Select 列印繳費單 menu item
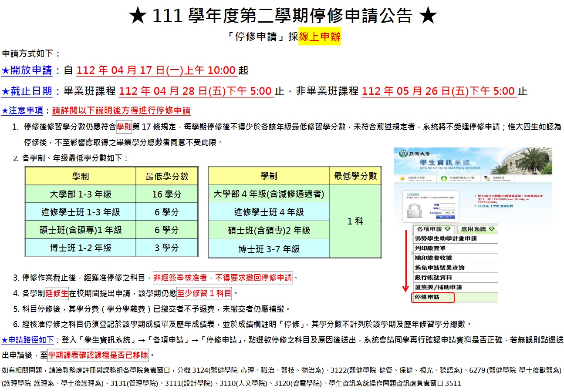Screen dimensions: 564x392 (455, 248)
